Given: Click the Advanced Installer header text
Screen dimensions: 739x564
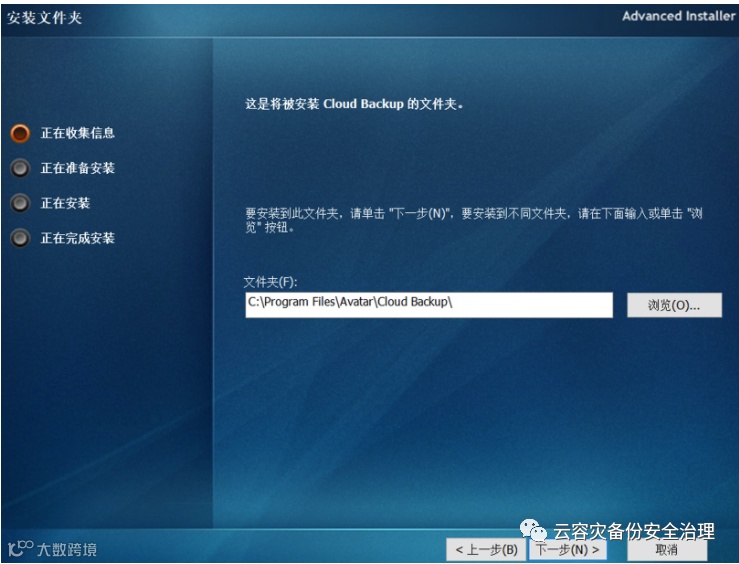Looking at the screenshot, I should coord(678,16).
